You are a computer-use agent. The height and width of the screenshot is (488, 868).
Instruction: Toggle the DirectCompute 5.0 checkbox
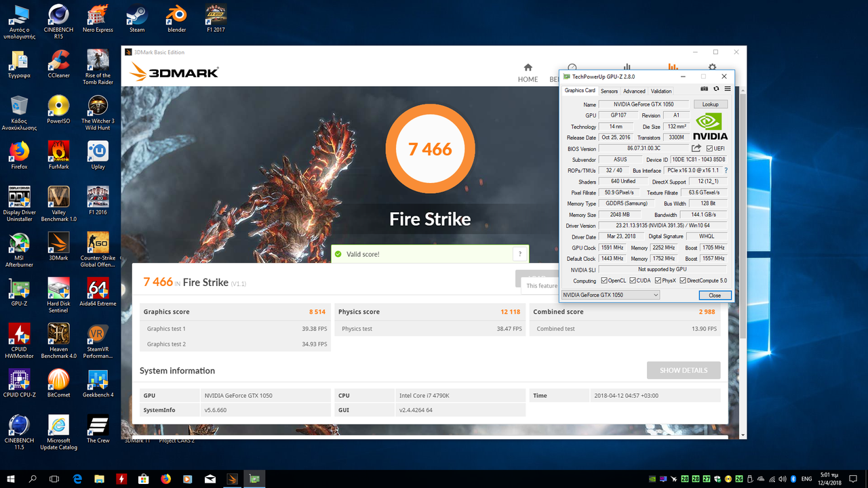click(683, 281)
